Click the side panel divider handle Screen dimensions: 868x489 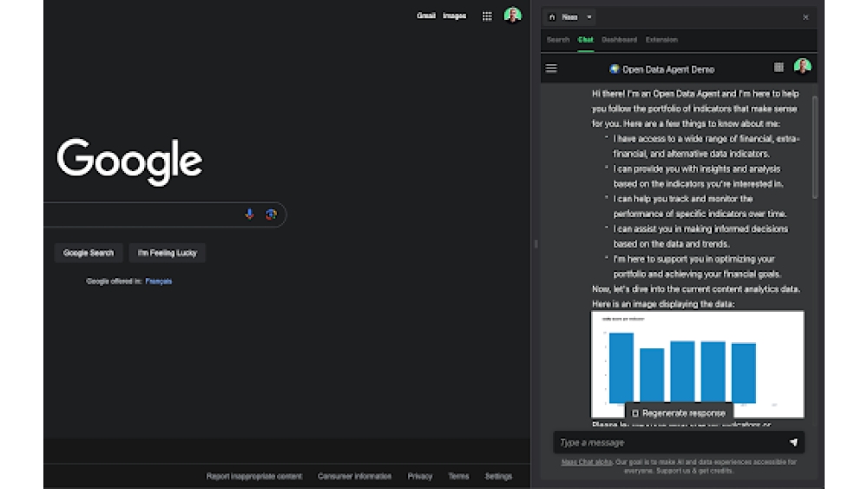(x=536, y=244)
